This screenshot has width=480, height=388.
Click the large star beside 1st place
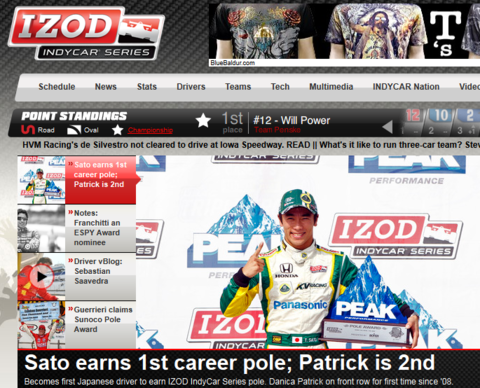coord(203,121)
